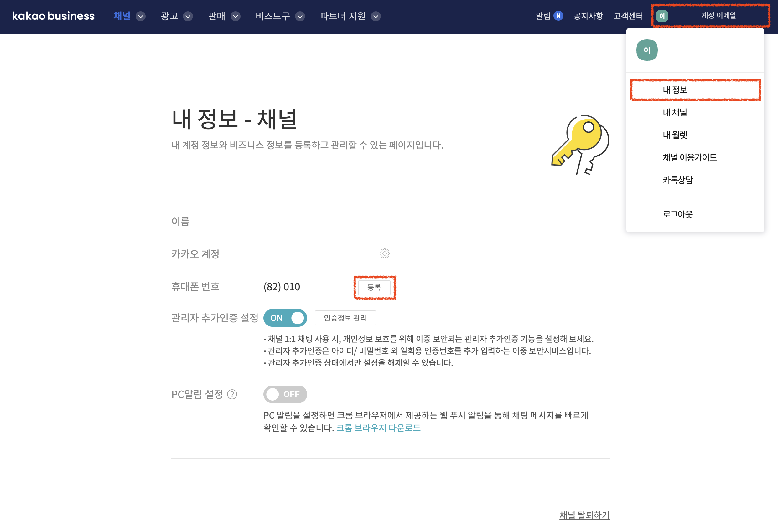Click PC알림 설정 help question mark icon
Screen dimensions: 778x532
point(232,395)
